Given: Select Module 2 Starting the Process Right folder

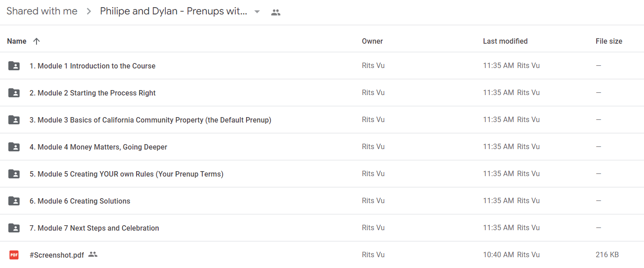Looking at the screenshot, I should coord(322,93).
